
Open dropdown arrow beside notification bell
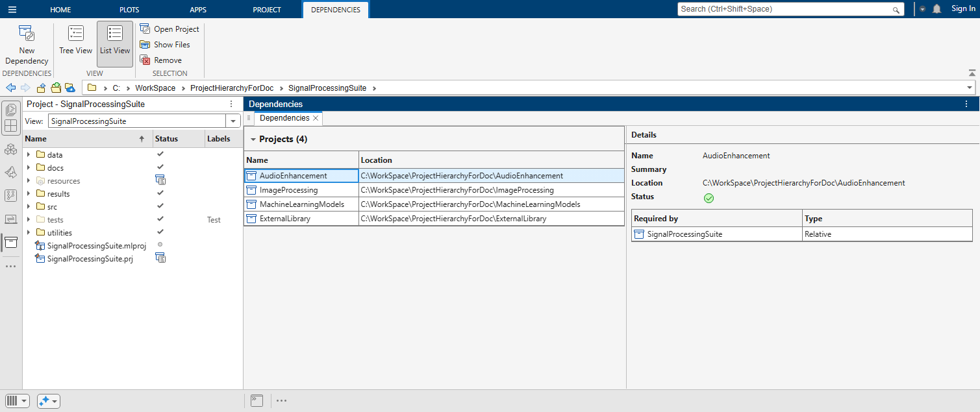coord(922,9)
